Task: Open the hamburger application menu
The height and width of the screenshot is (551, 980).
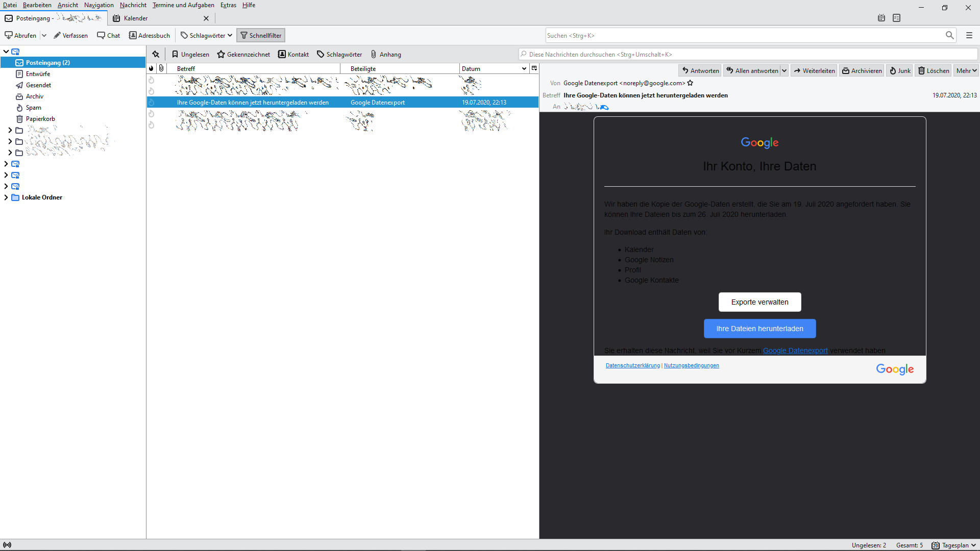Action: coord(969,35)
